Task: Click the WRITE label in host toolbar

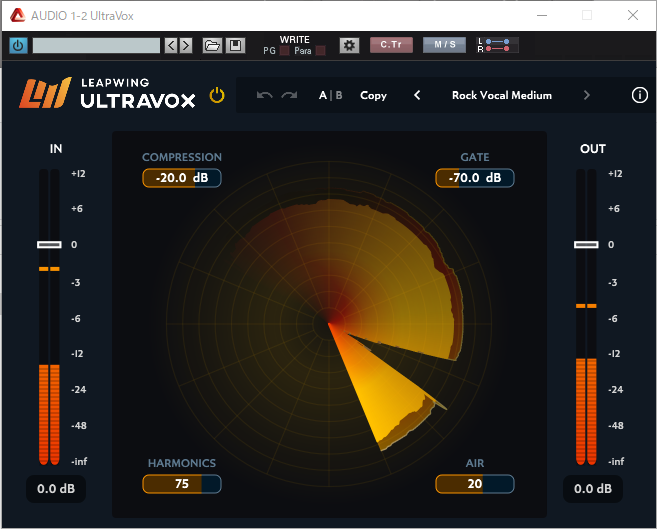Action: click(295, 40)
